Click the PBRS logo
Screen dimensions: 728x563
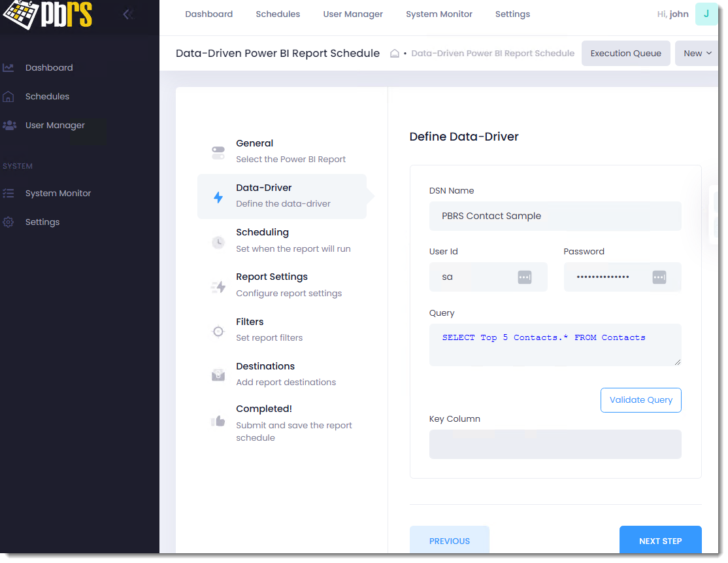click(x=47, y=14)
